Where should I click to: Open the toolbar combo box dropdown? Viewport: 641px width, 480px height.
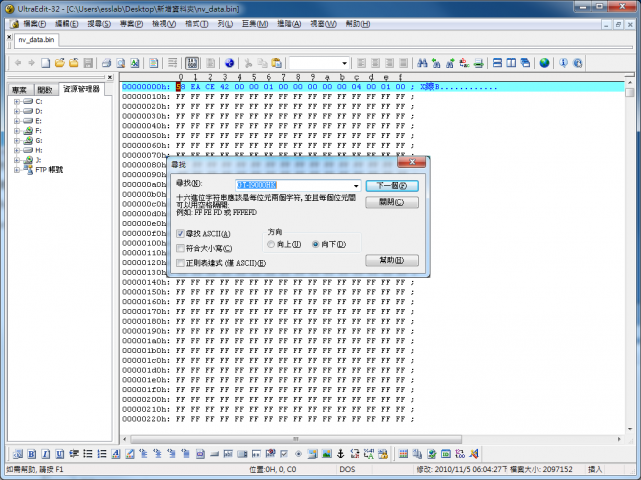click(x=344, y=63)
